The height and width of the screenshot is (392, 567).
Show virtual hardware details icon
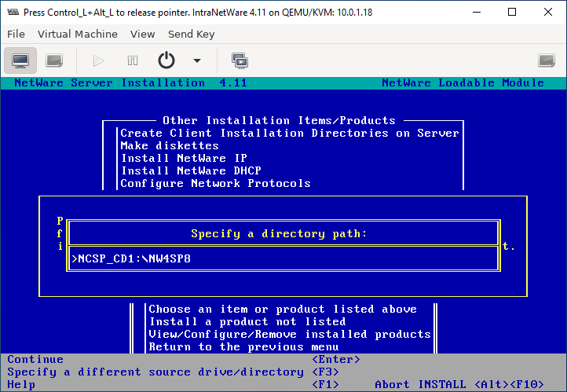(x=54, y=60)
